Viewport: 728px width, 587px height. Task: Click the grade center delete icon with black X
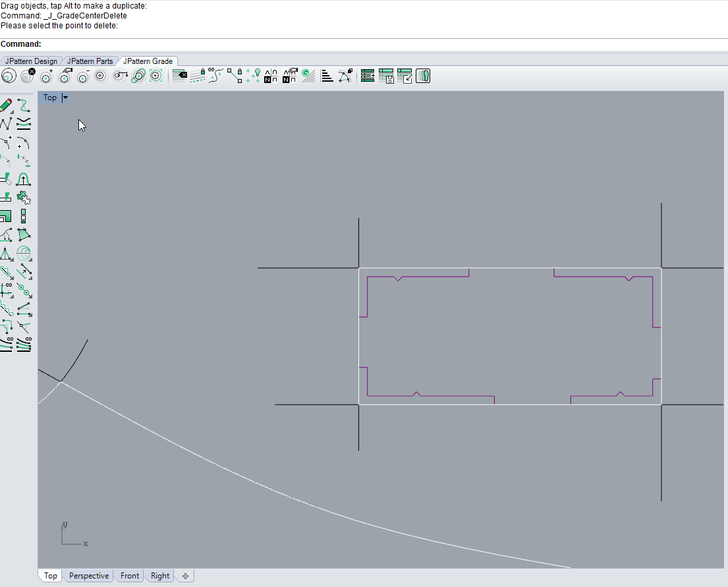point(27,76)
